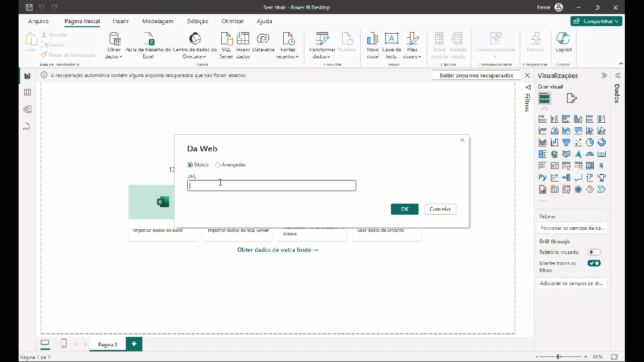Open the Format visual brush pane
The width and height of the screenshot is (644, 362).
tap(572, 98)
